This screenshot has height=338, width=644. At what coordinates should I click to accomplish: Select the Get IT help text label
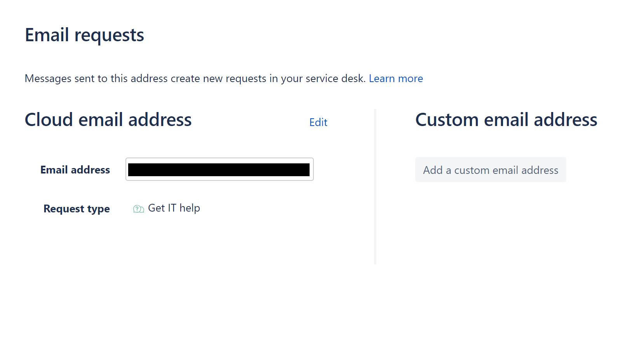pos(174,208)
